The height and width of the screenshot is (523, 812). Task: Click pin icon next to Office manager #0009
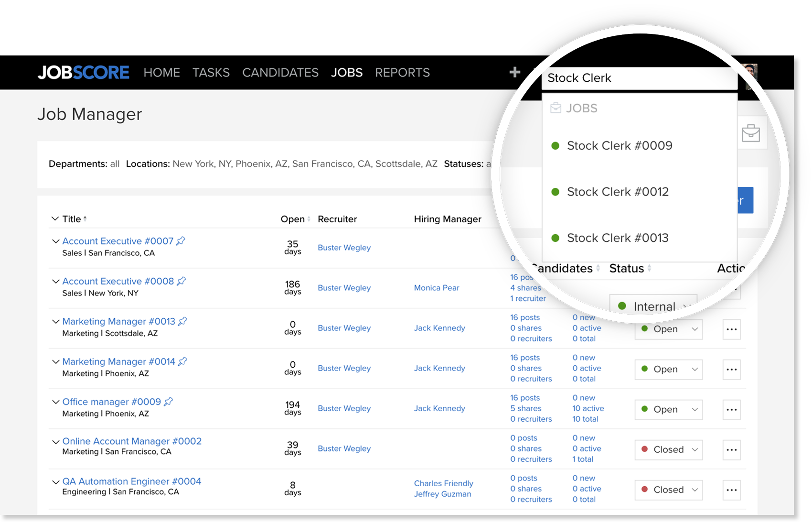click(168, 402)
